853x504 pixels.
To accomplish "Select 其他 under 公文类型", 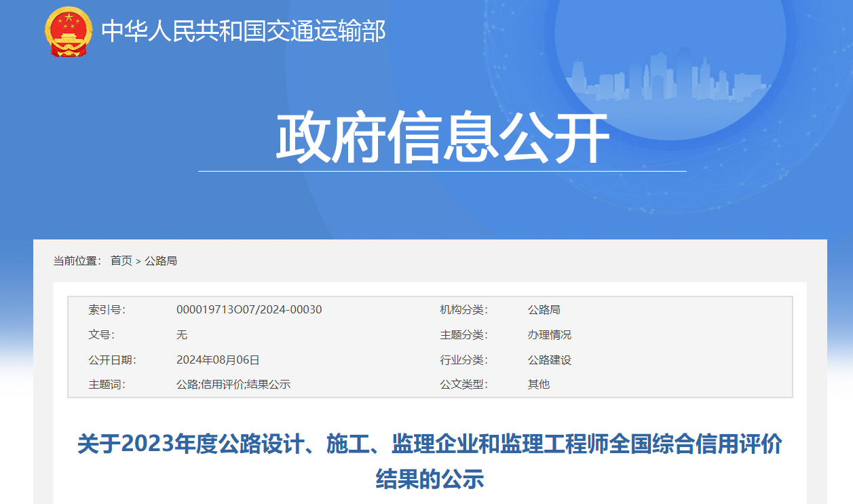I will pos(539,385).
